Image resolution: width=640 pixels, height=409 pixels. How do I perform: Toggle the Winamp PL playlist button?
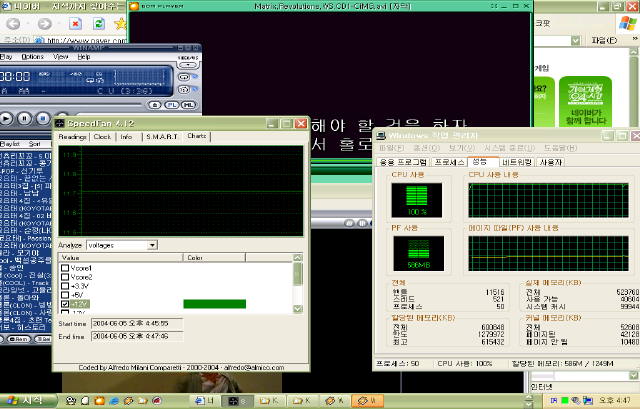(x=171, y=105)
